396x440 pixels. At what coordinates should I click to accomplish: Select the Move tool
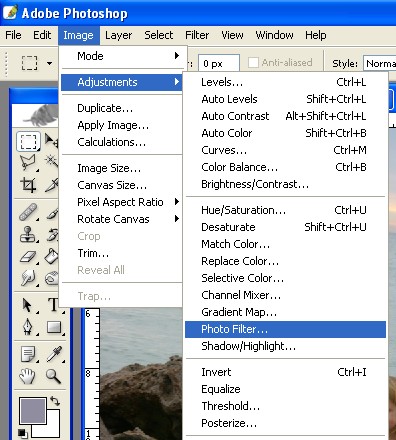51,141
